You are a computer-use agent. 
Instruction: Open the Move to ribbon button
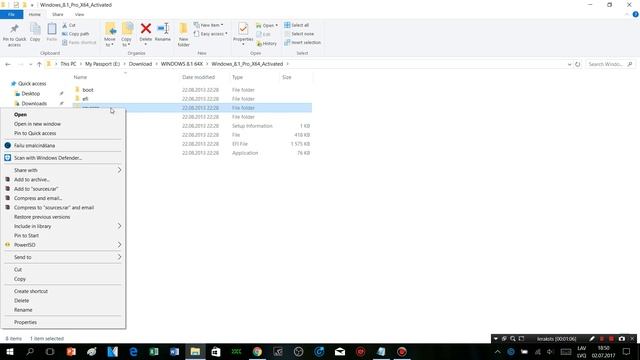(x=109, y=35)
